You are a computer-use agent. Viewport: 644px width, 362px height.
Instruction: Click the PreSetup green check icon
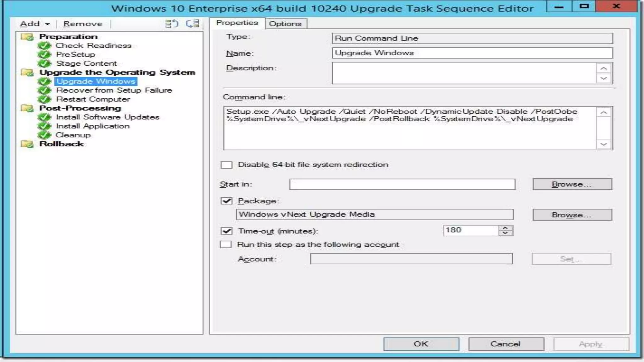[x=44, y=55]
